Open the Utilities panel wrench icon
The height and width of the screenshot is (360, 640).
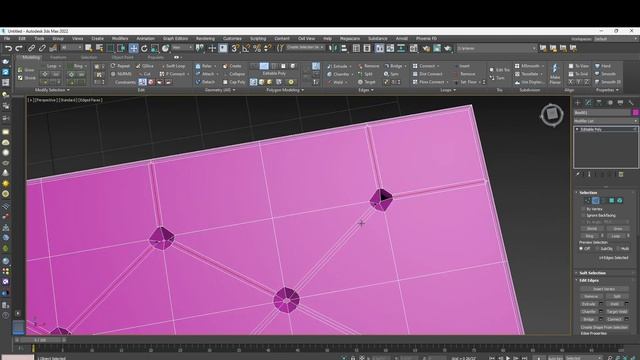[631, 102]
